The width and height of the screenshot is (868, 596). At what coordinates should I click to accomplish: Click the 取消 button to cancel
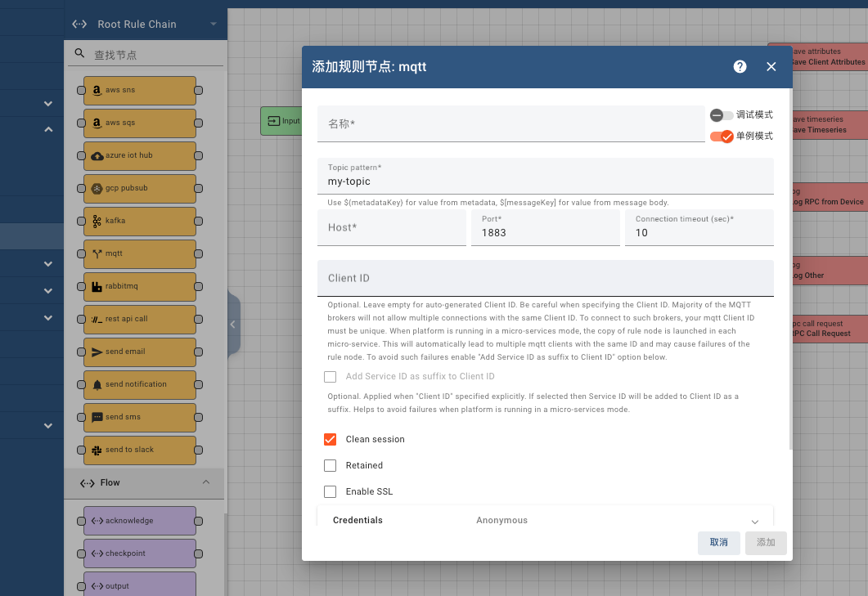coord(718,542)
